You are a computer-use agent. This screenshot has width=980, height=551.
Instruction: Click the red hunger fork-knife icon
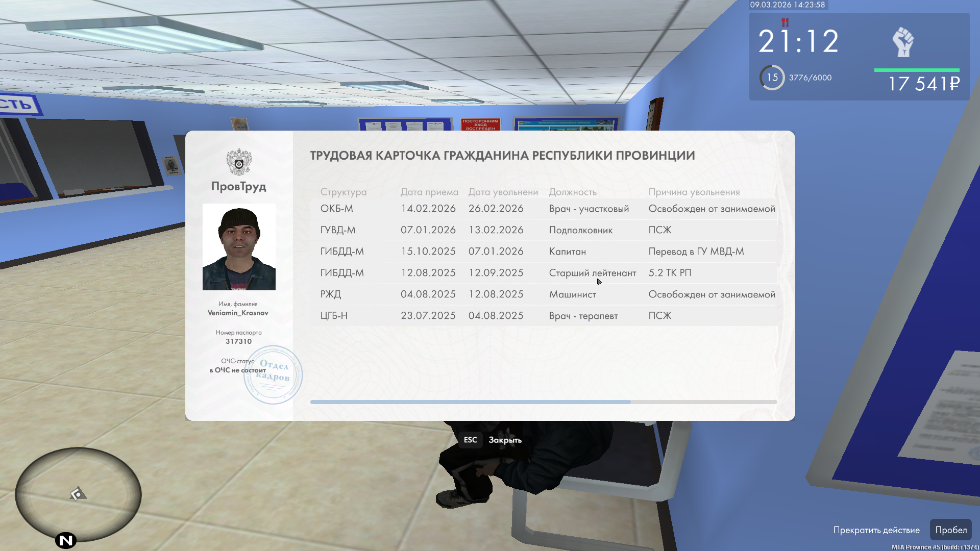[x=785, y=22]
